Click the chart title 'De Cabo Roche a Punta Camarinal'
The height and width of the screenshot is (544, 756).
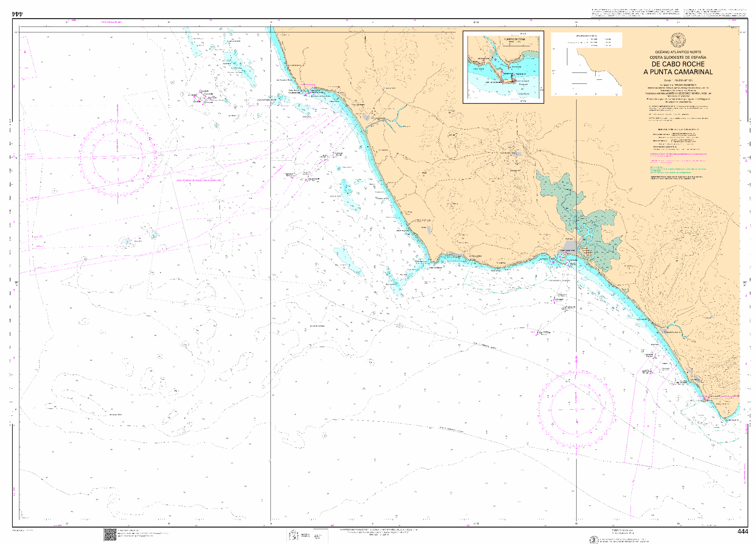click(678, 68)
